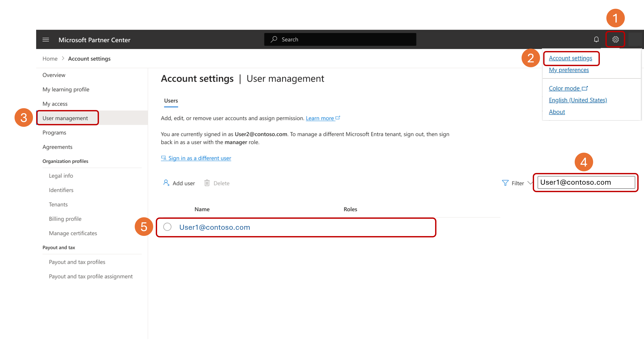Screen dimensions: 644x345
Task: Open Account settings from gear menu
Action: [x=570, y=58]
